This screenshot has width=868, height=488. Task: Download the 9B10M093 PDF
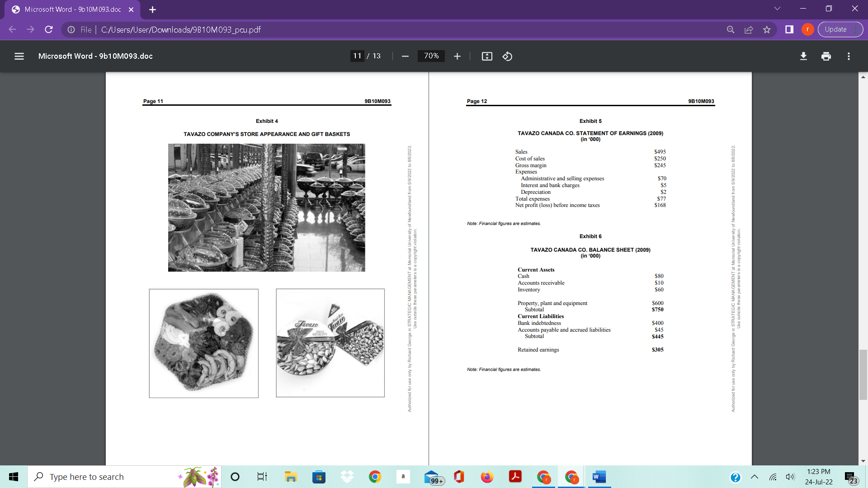click(804, 56)
